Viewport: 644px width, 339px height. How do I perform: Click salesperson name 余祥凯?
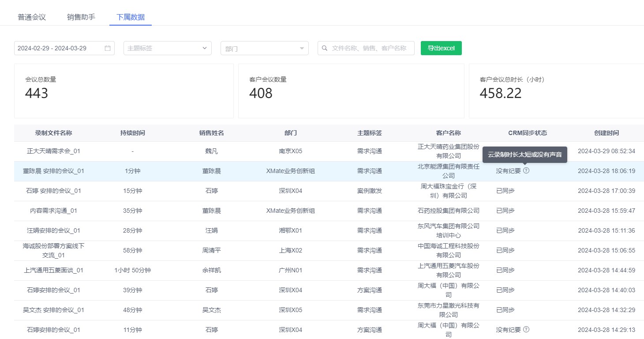[x=212, y=270]
